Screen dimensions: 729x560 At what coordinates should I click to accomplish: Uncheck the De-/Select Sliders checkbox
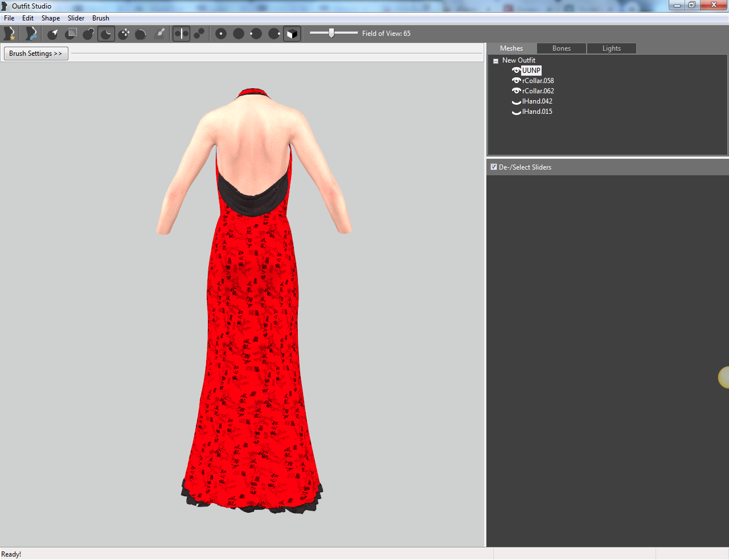click(x=494, y=167)
